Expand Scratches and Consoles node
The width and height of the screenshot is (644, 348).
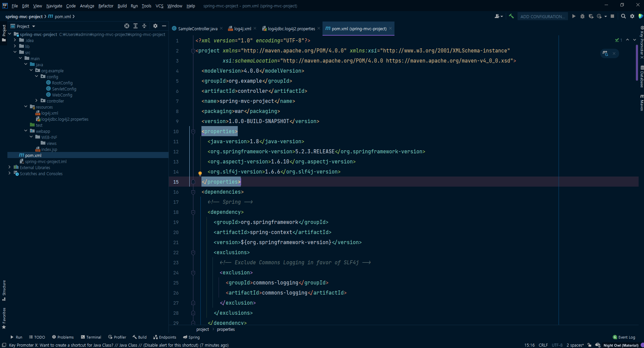[9, 173]
